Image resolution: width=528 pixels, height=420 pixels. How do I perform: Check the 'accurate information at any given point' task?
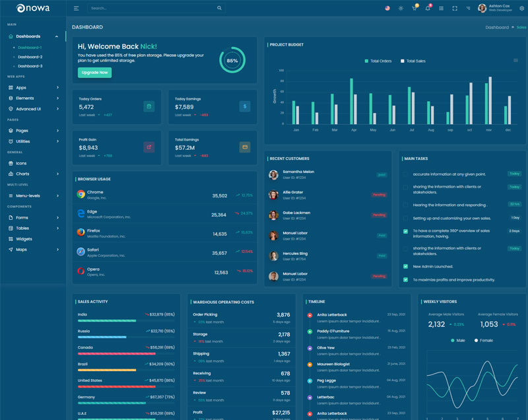(x=405, y=174)
